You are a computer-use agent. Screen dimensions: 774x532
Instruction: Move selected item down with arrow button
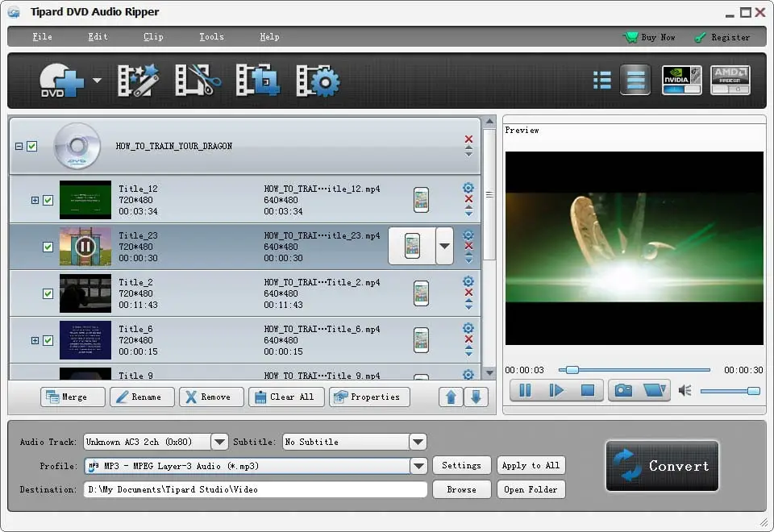tap(476, 397)
